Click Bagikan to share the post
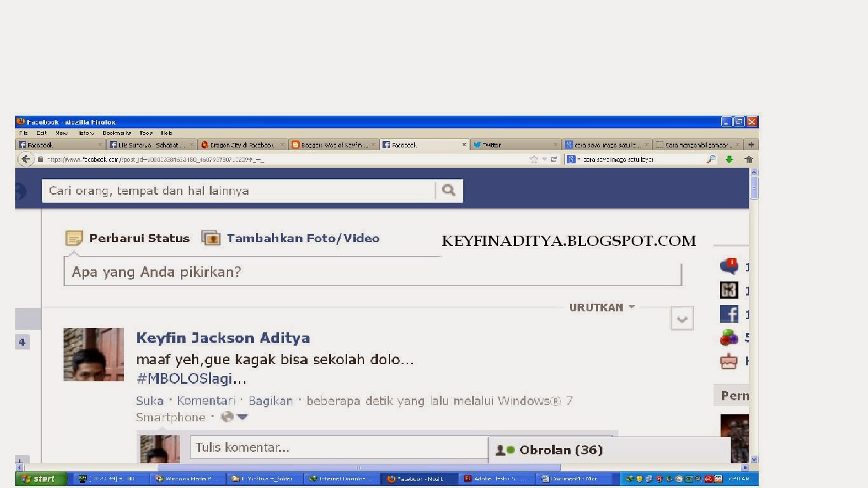Viewport: 868px width, 488px height. coord(271,401)
